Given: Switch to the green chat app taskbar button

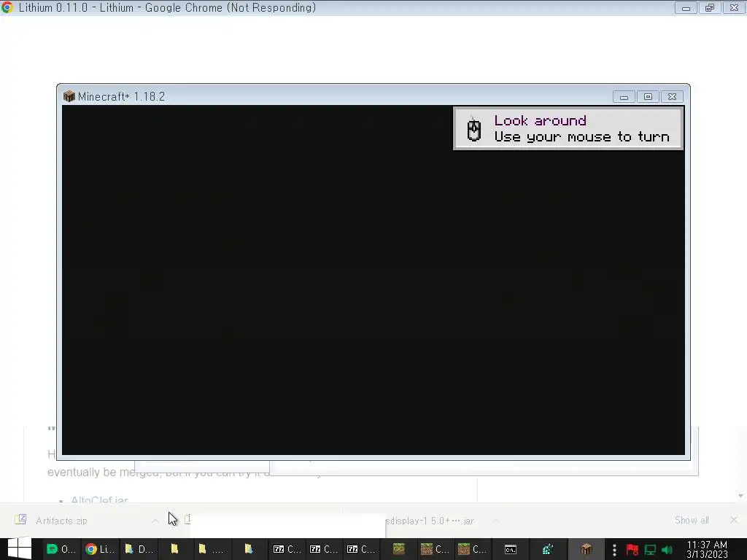Looking at the screenshot, I should point(61,549).
